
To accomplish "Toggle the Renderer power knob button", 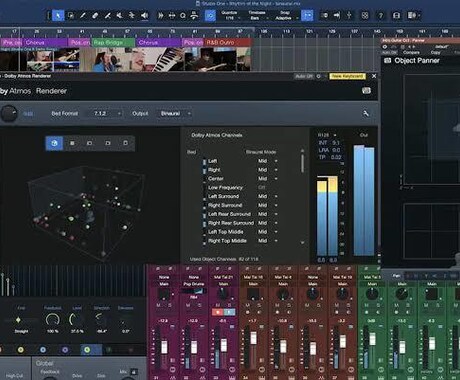I will pos(9,114).
